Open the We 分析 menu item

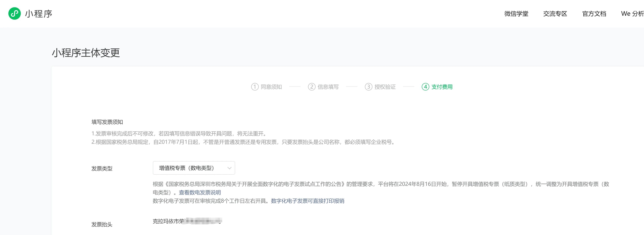[x=632, y=14]
